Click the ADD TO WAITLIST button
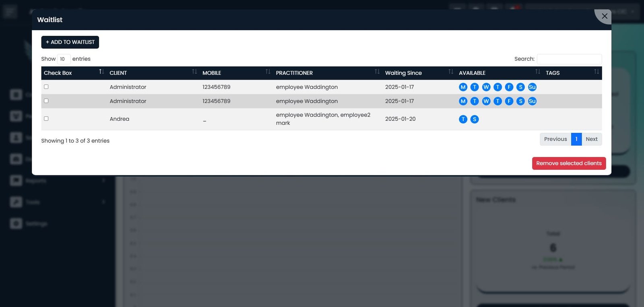The width and height of the screenshot is (644, 307). [x=70, y=42]
